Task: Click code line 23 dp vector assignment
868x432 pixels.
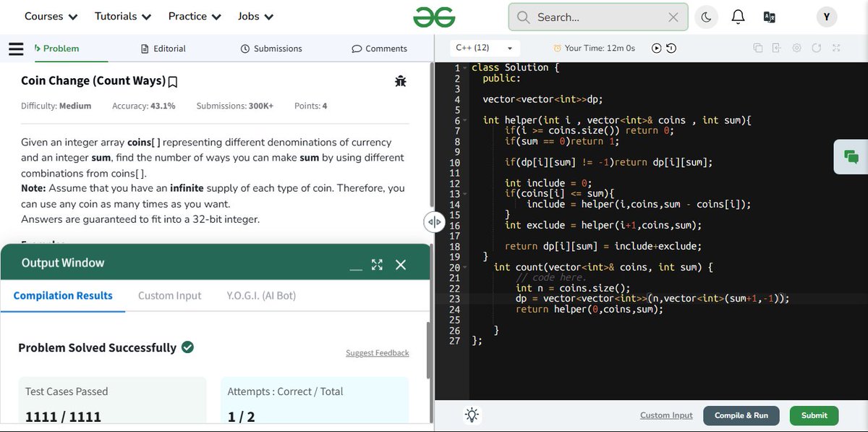Action: 652,299
